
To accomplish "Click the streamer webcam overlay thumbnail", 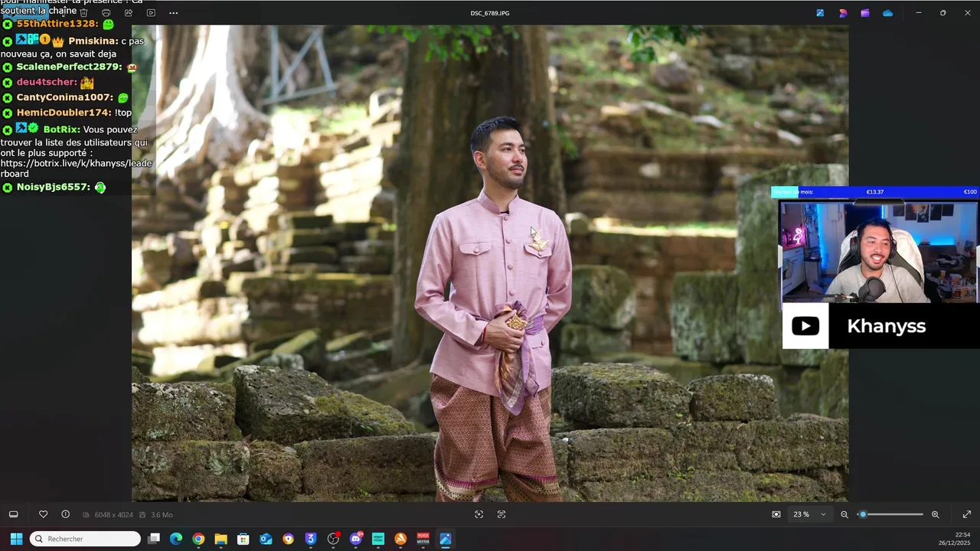I will coord(878,252).
